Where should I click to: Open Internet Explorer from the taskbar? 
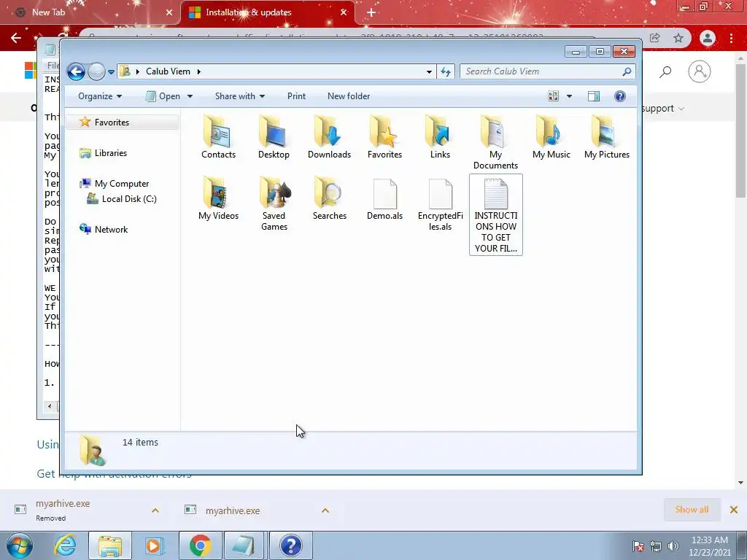pos(65,545)
